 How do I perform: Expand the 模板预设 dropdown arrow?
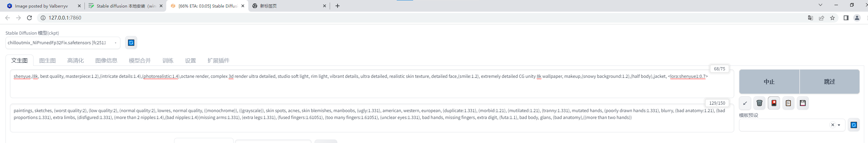pos(839,125)
